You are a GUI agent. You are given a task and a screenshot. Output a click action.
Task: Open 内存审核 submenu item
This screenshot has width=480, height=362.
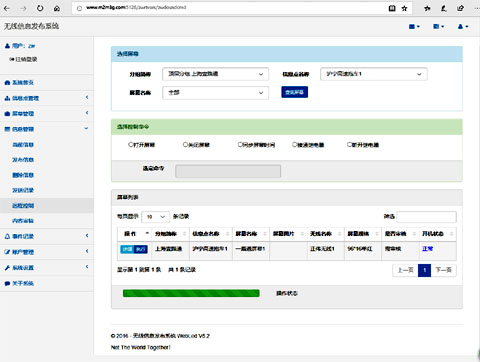coord(23,221)
